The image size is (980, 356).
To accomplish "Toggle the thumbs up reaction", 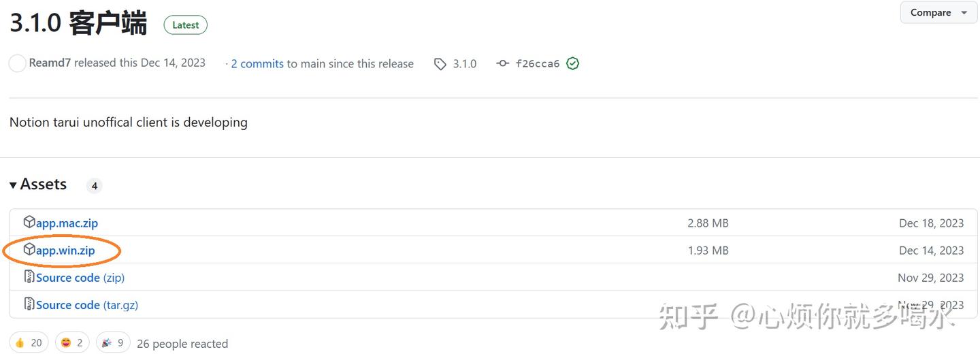I will (x=29, y=342).
